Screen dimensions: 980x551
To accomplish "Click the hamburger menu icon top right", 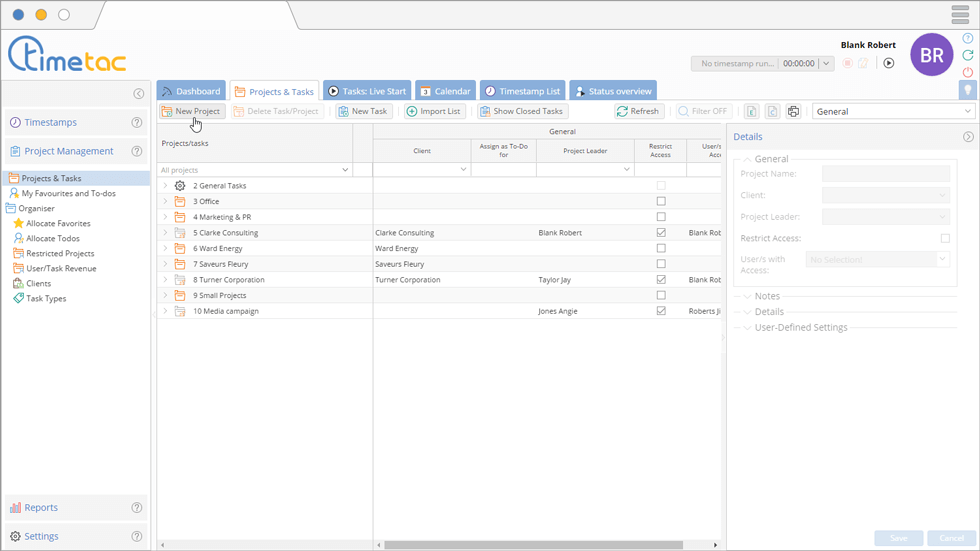I will click(x=960, y=14).
